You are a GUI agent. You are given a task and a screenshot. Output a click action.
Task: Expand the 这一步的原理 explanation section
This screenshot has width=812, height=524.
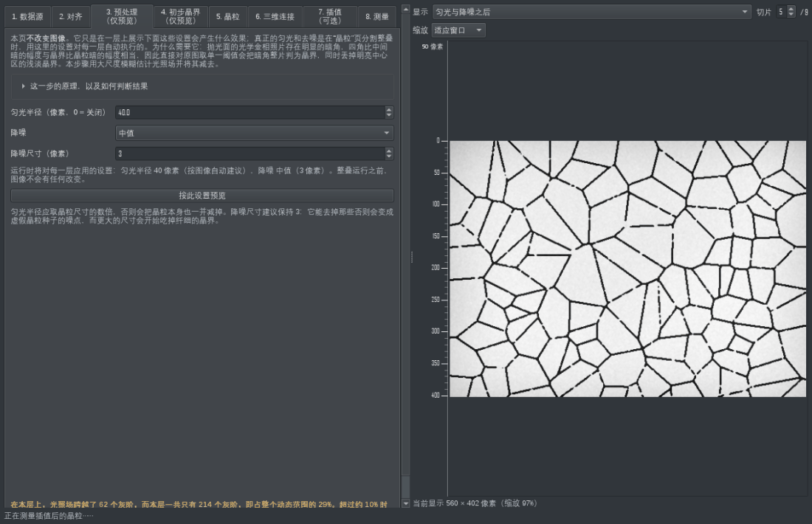point(202,86)
